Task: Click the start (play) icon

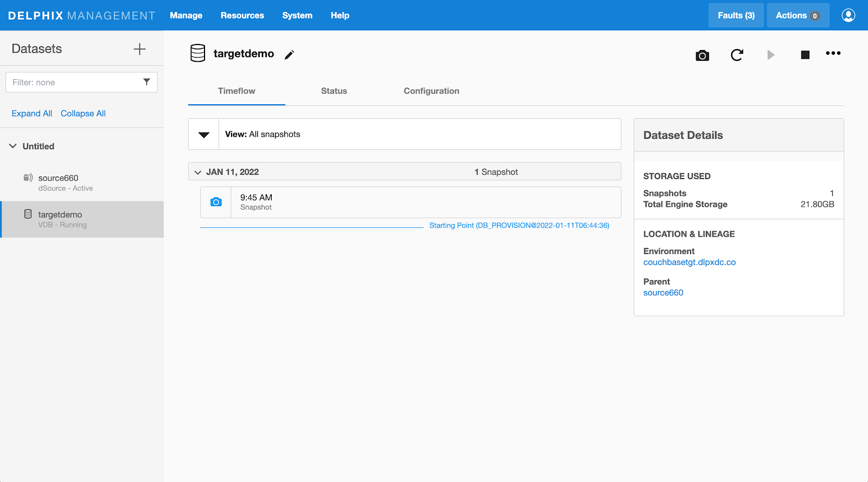Action: click(x=770, y=55)
